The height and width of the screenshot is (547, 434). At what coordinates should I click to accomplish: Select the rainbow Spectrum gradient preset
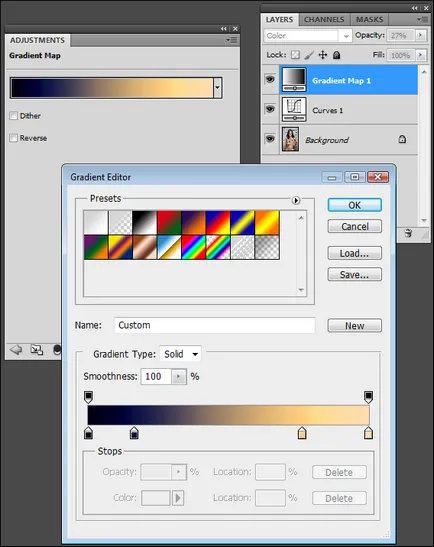(194, 247)
